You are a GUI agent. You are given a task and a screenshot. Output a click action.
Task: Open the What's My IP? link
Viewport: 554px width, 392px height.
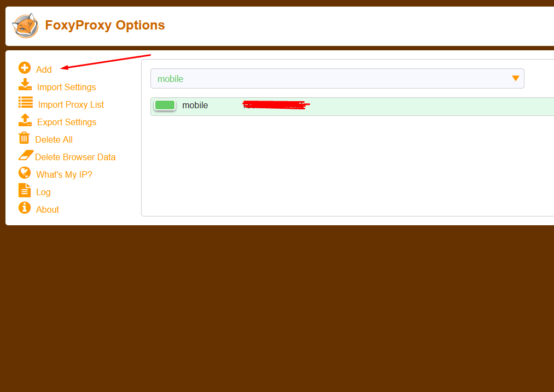tap(64, 174)
